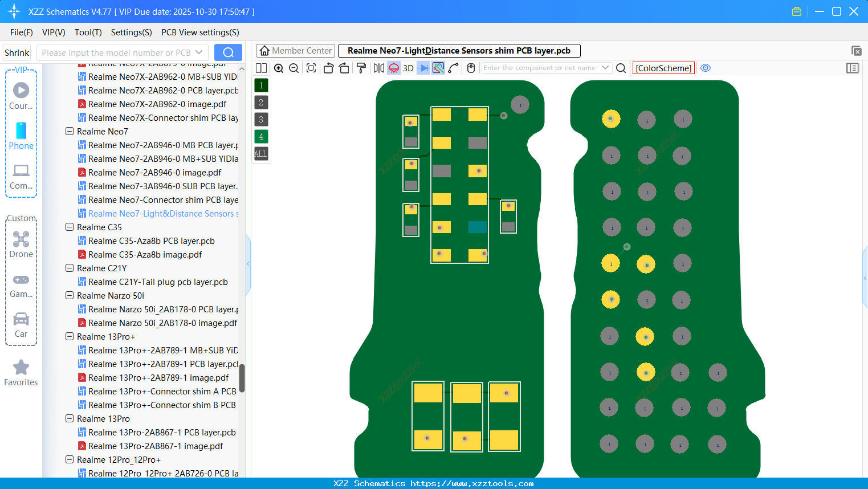Open Realme C35-Aza8b PCB layer.pcb
Viewport: 868px width, 489px height.
coord(151,241)
